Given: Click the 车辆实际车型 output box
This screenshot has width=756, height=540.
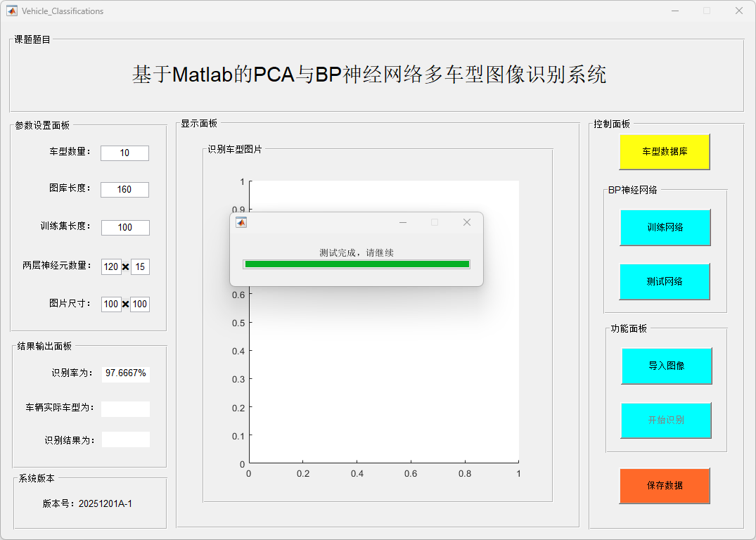Looking at the screenshot, I should click(x=125, y=409).
